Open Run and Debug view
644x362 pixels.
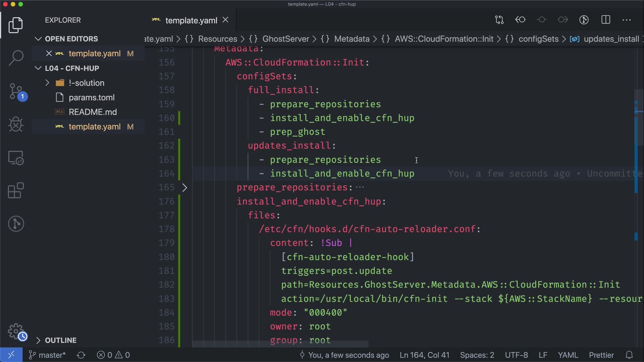(x=16, y=124)
